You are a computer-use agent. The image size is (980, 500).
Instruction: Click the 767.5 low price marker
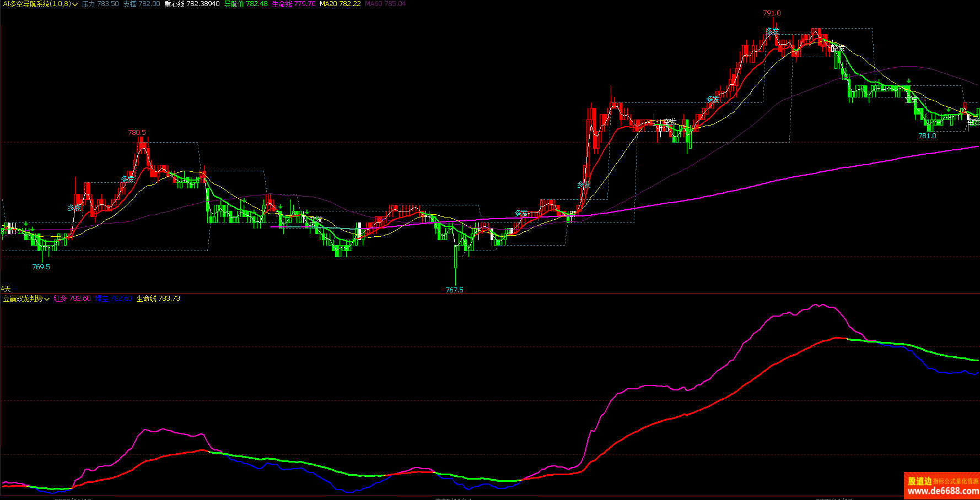coord(454,290)
